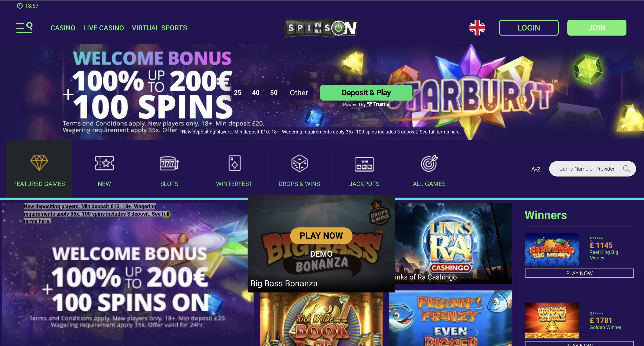
Task: Click the magnifier icon in game search
Action: click(626, 169)
